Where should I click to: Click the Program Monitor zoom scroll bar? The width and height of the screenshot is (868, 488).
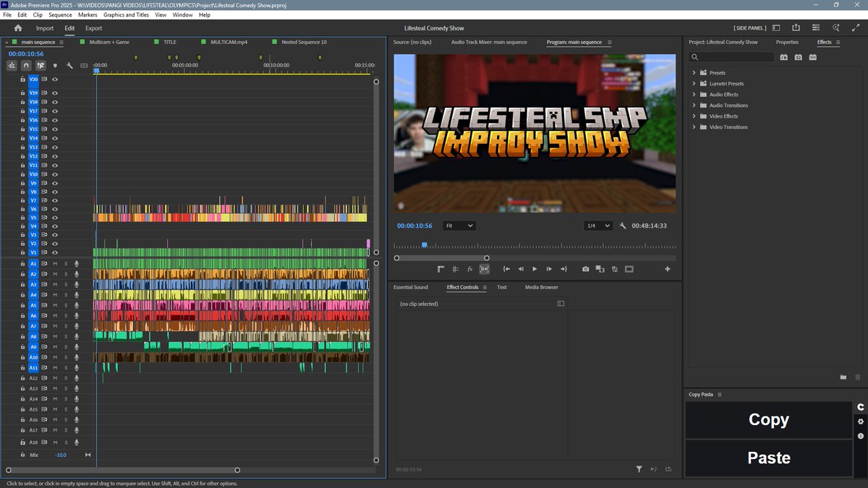(x=441, y=258)
